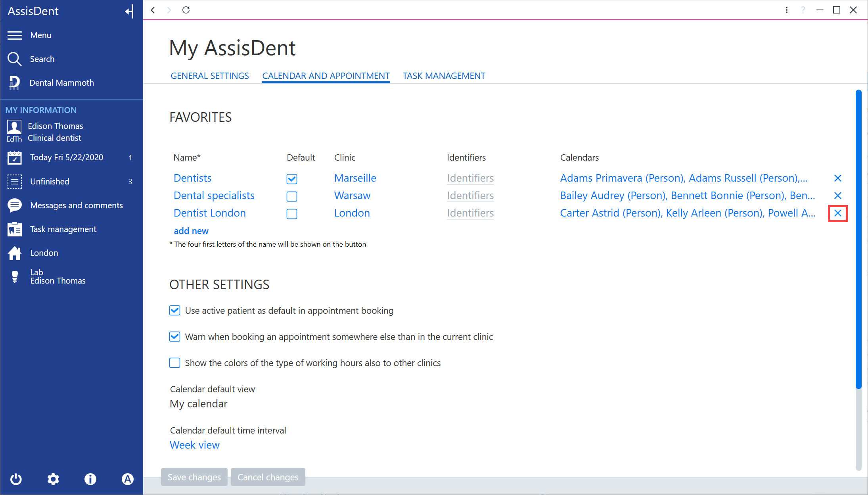Collapse the sidebar with the arrow icon
868x495 pixels.
coord(129,11)
